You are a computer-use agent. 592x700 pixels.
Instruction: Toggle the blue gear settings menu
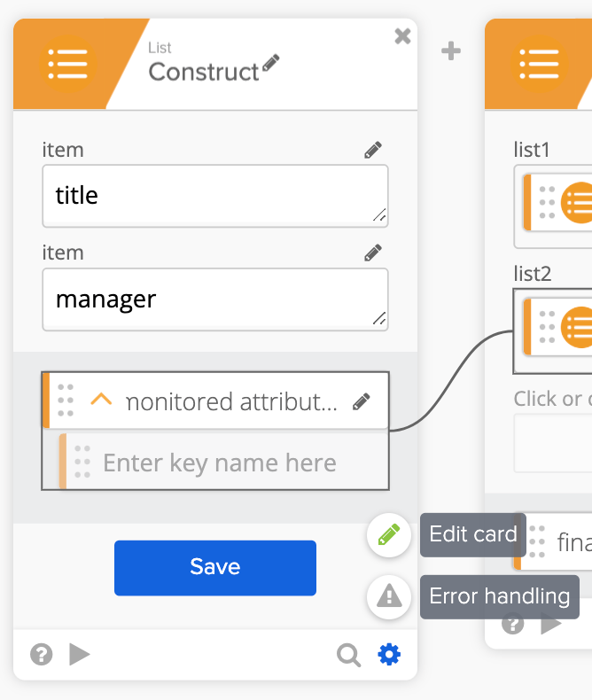(389, 655)
